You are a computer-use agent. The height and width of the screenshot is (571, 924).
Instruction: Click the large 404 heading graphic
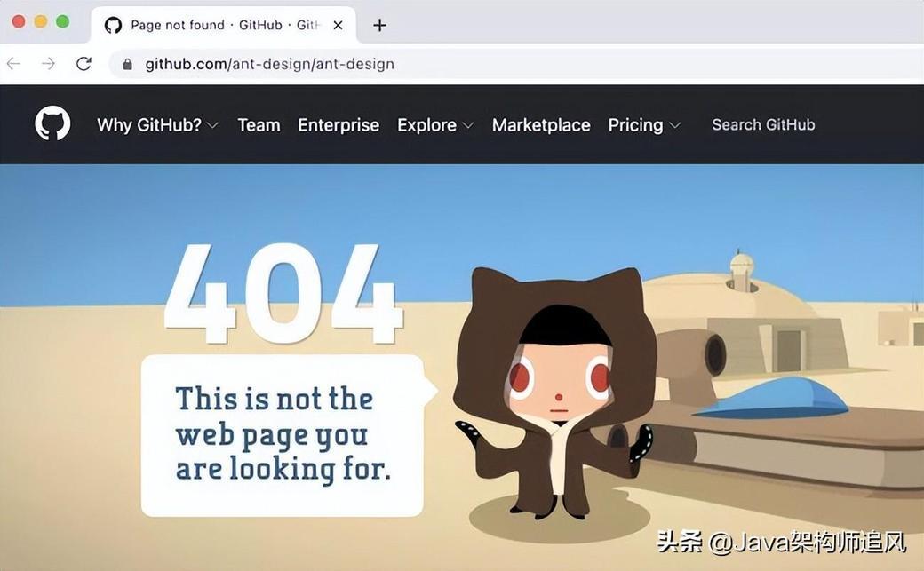pos(283,293)
